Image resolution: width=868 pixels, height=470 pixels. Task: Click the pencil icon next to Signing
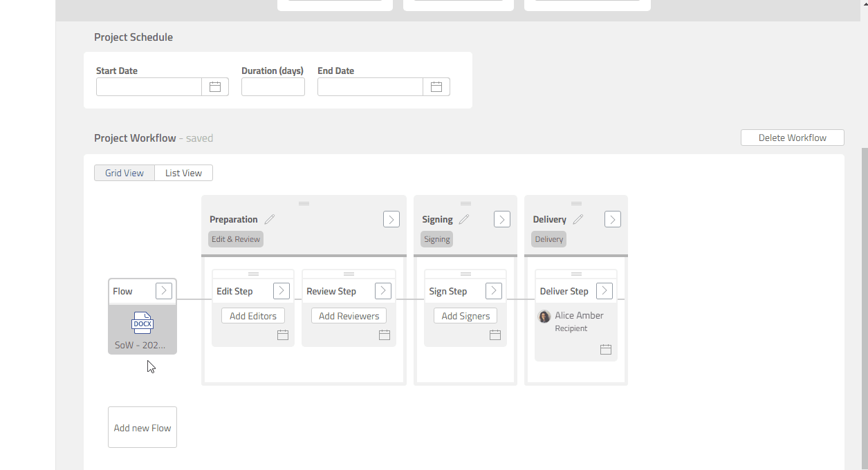[x=462, y=219]
